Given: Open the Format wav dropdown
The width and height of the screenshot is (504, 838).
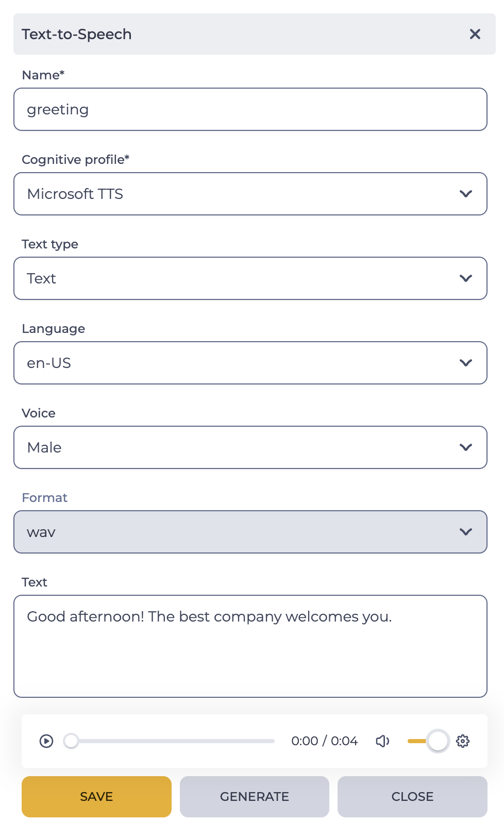Looking at the screenshot, I should tap(250, 532).
